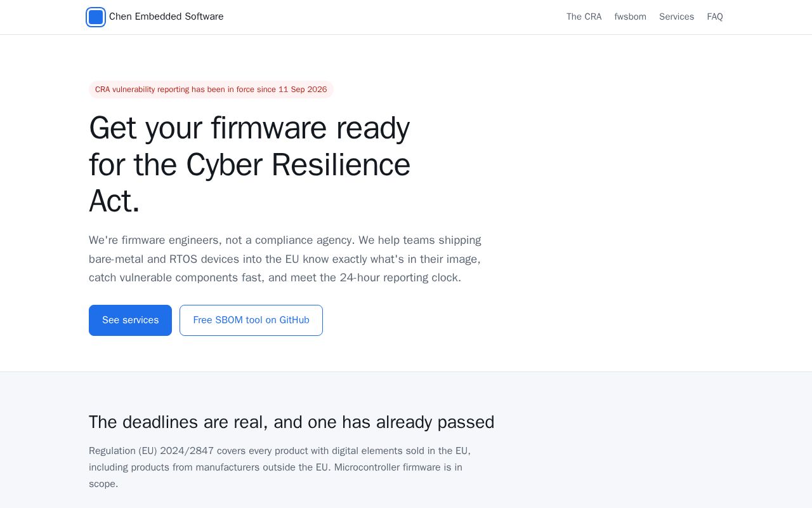
Task: Click the blue square site logo icon
Action: pos(96,17)
